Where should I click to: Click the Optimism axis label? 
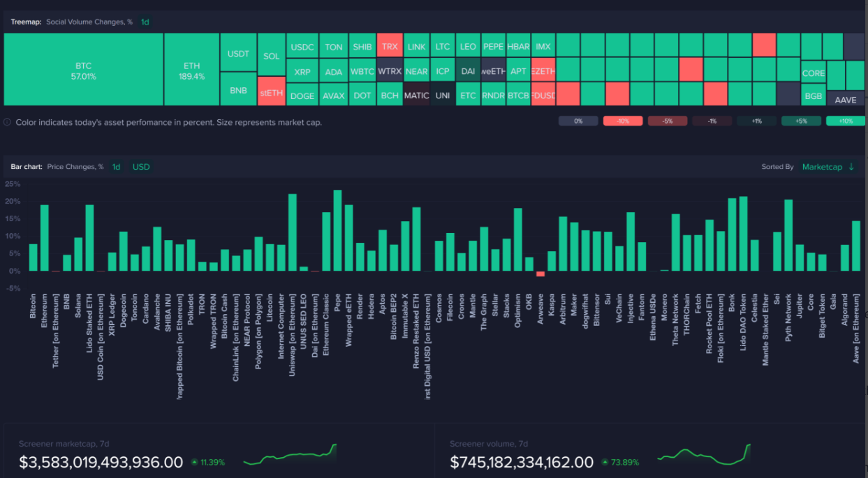518,311
